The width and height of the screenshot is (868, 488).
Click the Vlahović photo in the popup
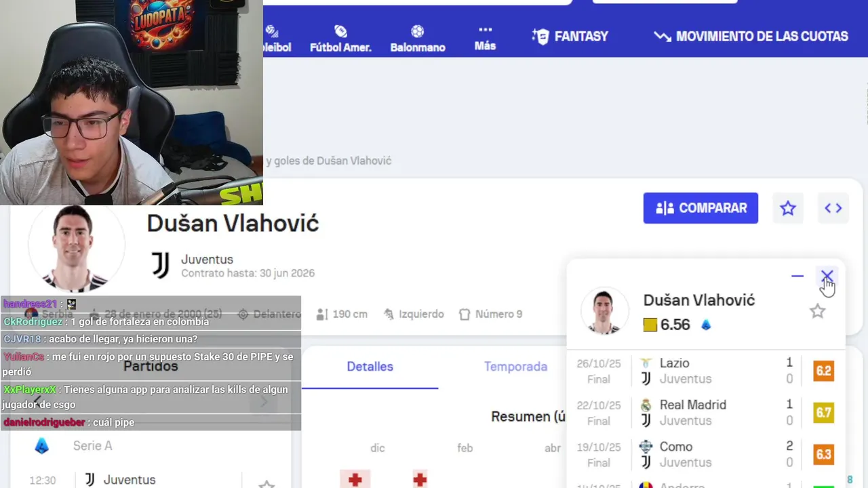[605, 311]
